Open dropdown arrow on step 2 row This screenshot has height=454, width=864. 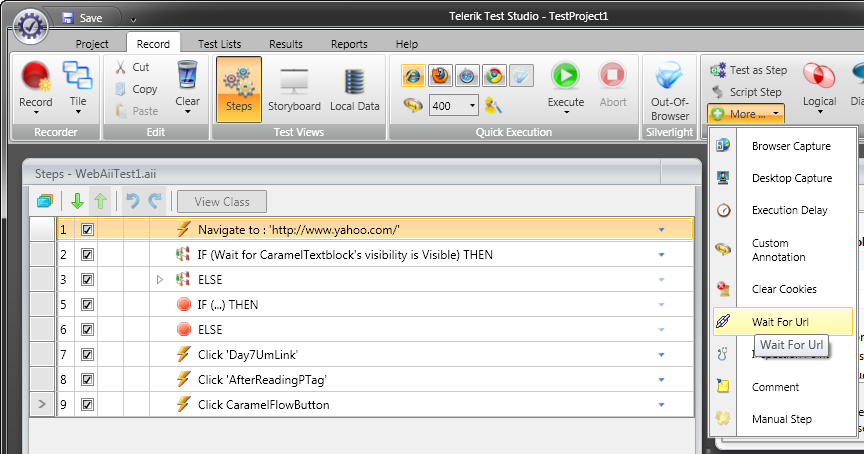661,255
